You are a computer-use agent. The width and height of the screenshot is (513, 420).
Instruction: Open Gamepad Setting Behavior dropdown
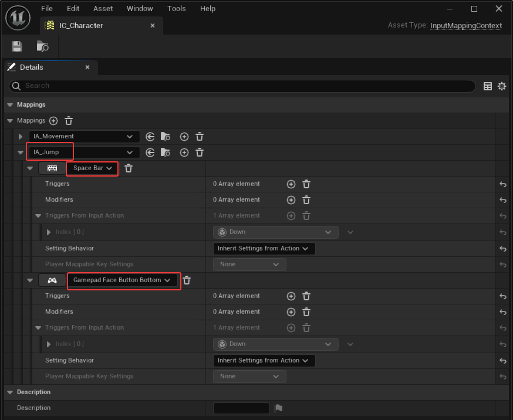[x=264, y=361]
